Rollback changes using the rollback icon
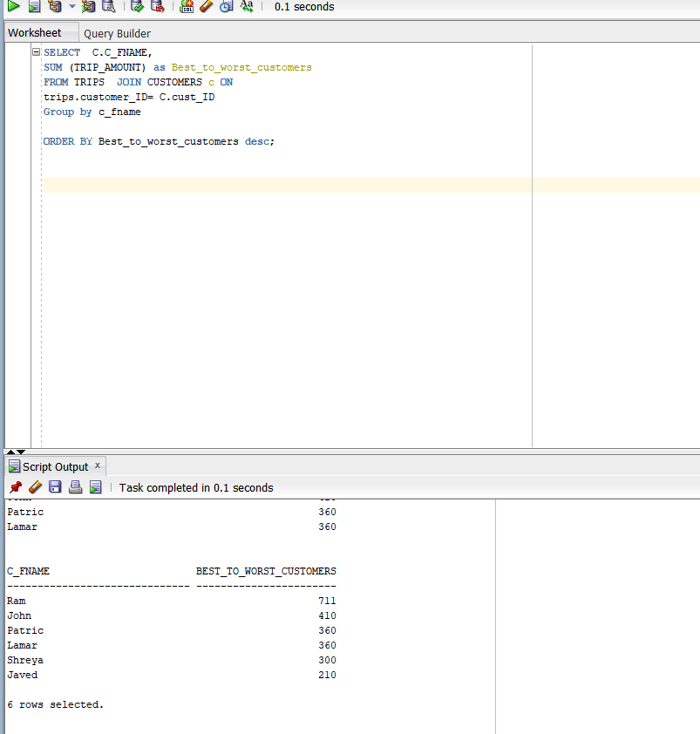This screenshot has height=734, width=700. pyautogui.click(x=157, y=7)
